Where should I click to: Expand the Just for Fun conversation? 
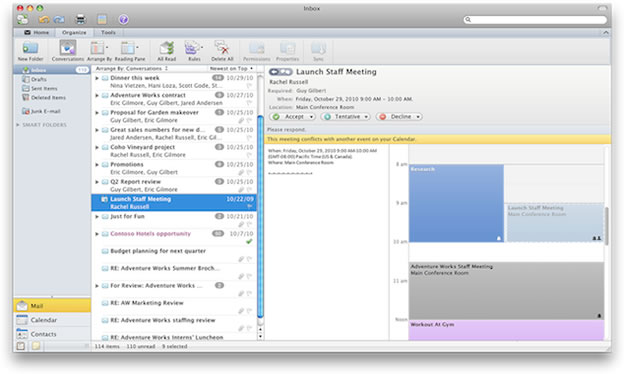[x=97, y=216]
